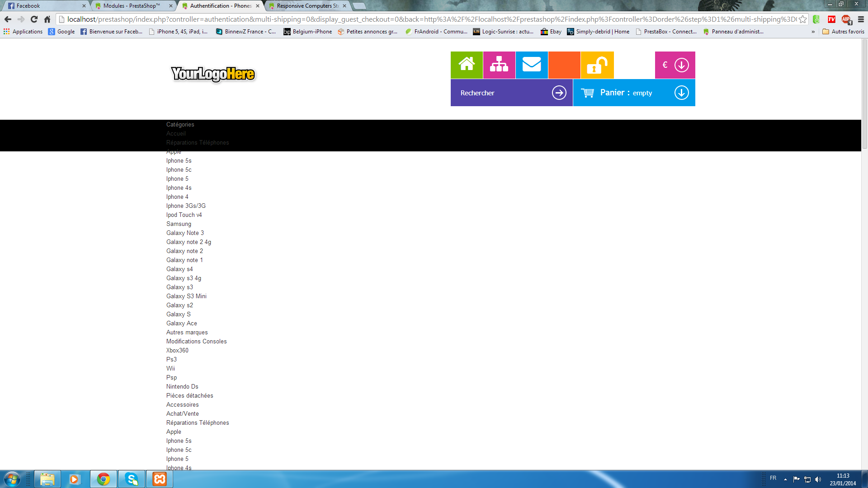Viewport: 868px width, 488px height.
Task: Open the Galaxy Note 3 category link
Action: 185,233
